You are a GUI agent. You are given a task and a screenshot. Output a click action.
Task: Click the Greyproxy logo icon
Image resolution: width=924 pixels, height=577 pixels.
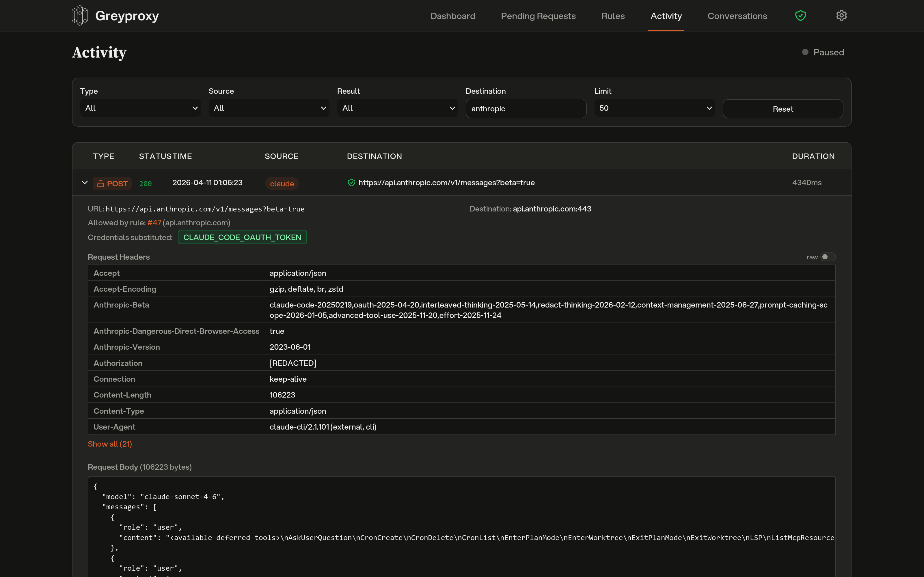[80, 15]
